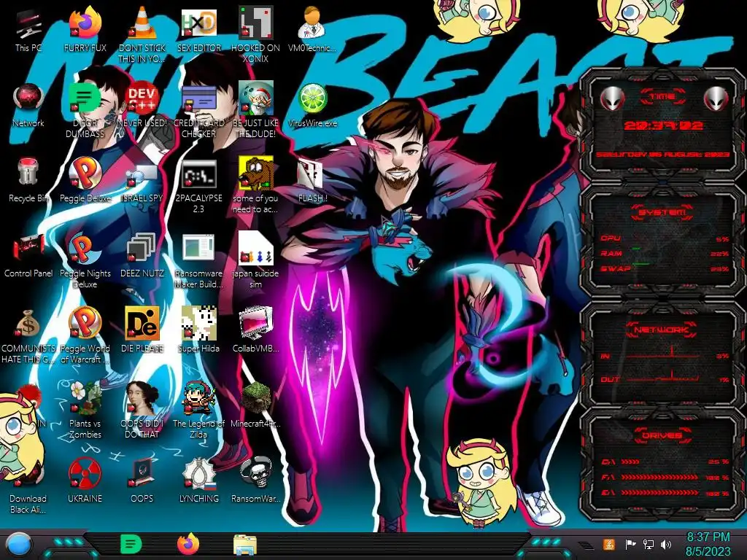747x560 pixels.
Task: Click the RAM usage row in widget
Action: pyautogui.click(x=665, y=253)
